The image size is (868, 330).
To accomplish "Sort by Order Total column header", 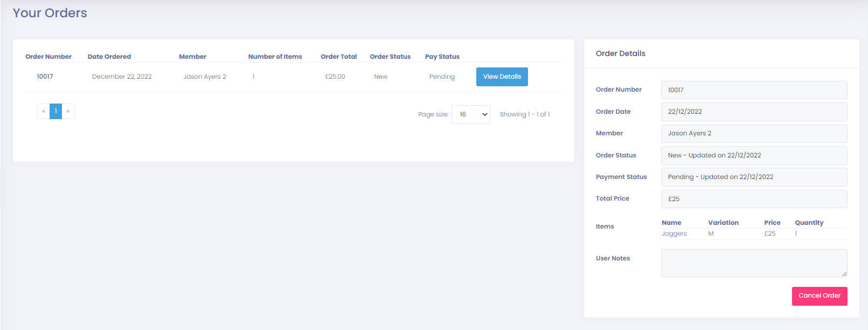I will [338, 57].
